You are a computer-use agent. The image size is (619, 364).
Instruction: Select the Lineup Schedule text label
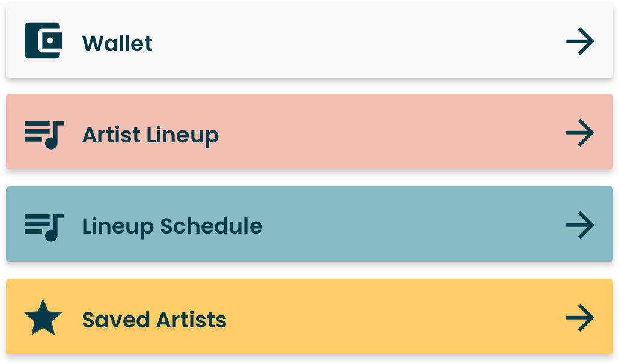point(172,227)
